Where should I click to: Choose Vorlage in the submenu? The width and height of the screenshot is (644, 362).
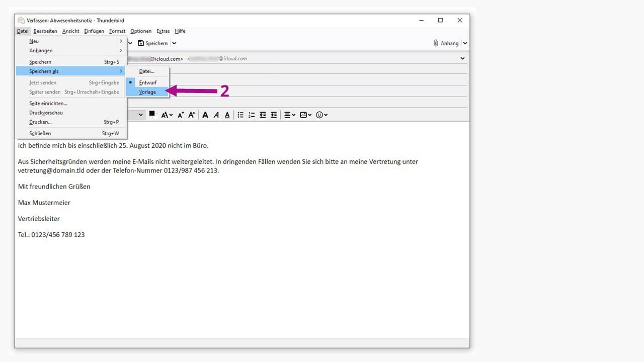click(147, 92)
